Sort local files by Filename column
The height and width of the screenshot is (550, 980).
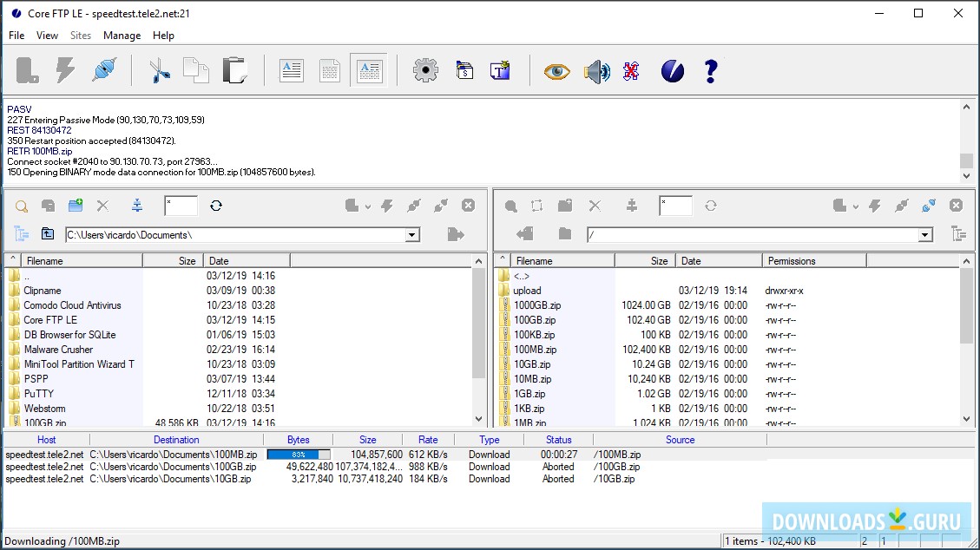coord(82,261)
